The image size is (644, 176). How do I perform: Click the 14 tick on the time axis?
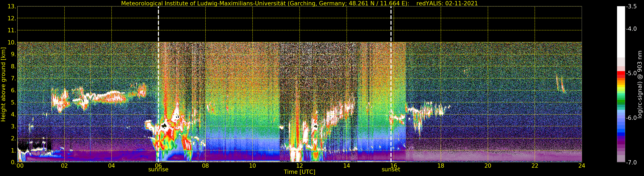click(347, 166)
